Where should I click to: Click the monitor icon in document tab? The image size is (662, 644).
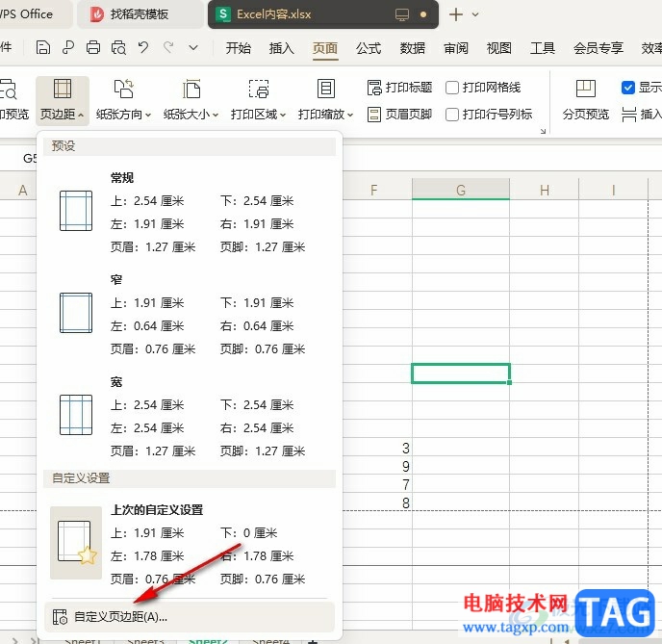point(402,14)
